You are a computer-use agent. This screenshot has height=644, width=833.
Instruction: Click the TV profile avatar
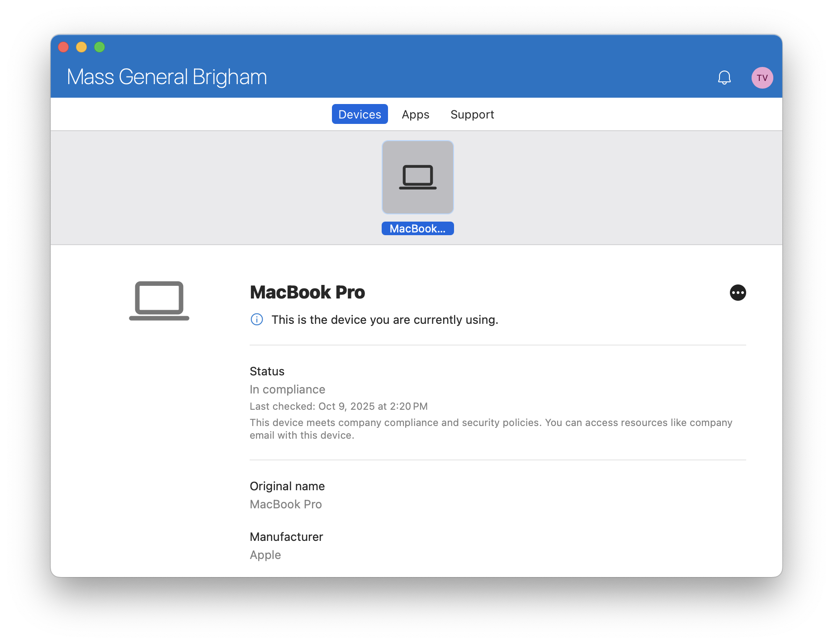click(x=762, y=77)
